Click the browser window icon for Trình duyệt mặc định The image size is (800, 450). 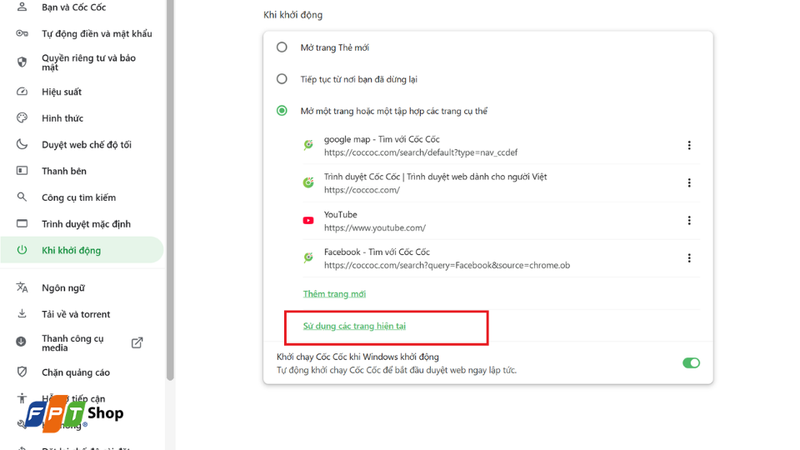[22, 223]
